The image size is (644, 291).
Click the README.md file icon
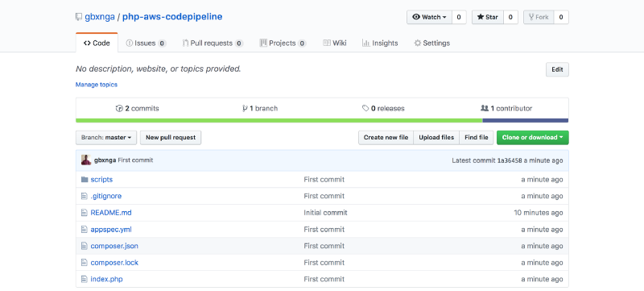(85, 213)
